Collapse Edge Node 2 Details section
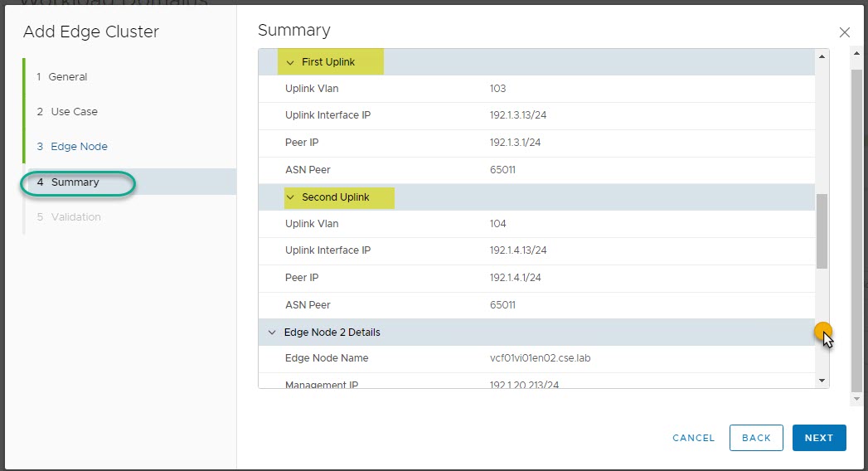Viewport: 868px width, 471px height. 272,333
